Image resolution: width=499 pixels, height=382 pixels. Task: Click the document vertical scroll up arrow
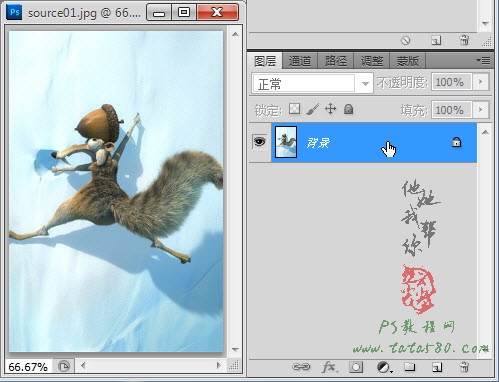point(235,34)
